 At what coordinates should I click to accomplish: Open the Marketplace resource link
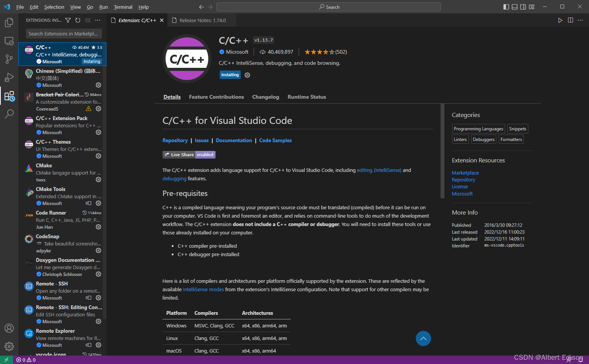465,173
